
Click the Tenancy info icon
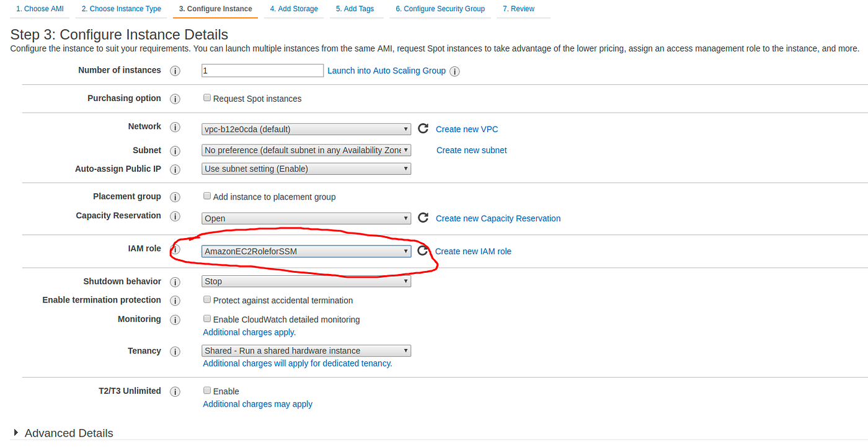point(175,351)
